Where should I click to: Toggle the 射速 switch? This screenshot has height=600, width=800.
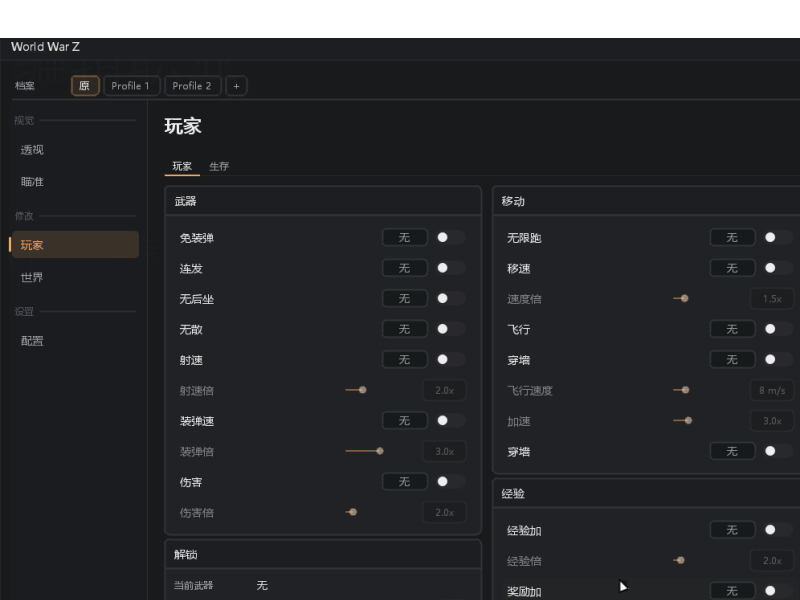(451, 360)
